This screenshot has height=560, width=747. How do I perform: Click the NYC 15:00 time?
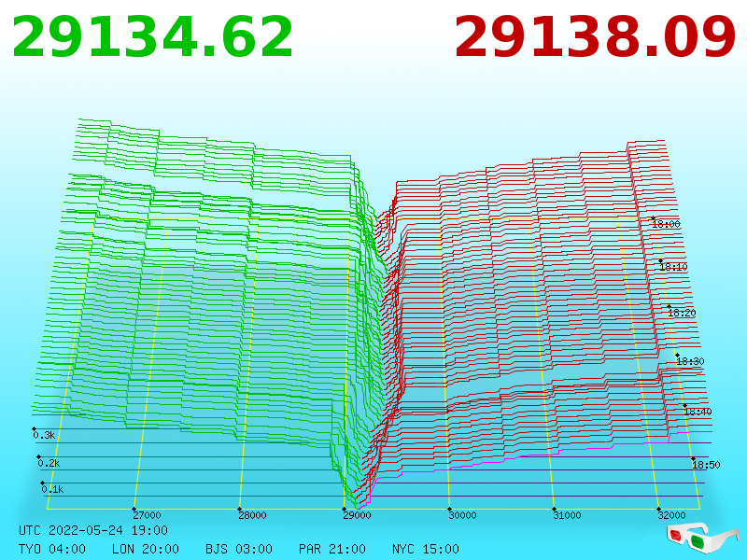click(426, 549)
